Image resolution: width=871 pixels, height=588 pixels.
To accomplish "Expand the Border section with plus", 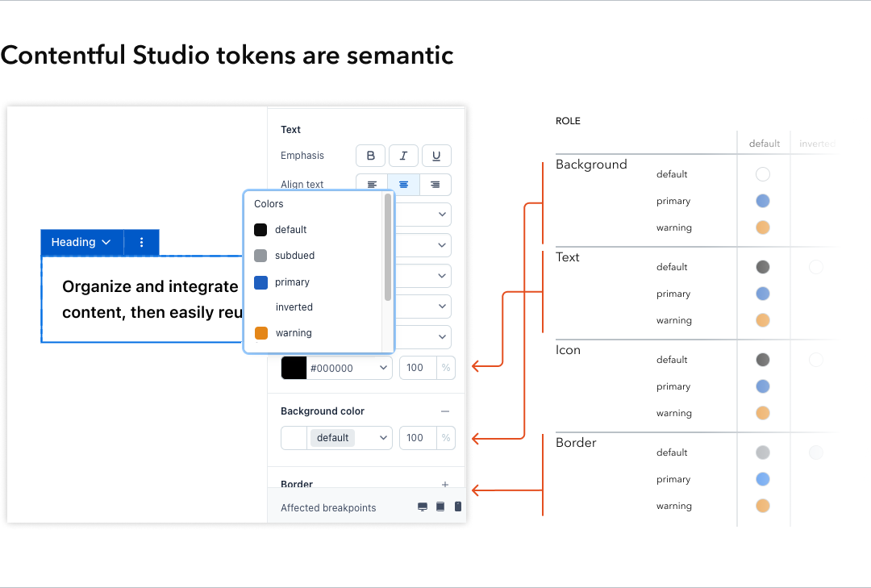I will click(x=444, y=484).
